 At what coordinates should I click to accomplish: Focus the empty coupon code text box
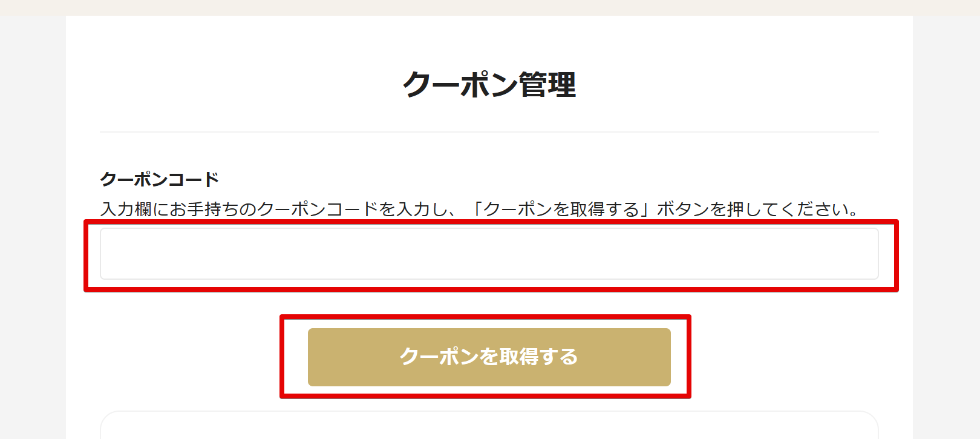(x=489, y=254)
